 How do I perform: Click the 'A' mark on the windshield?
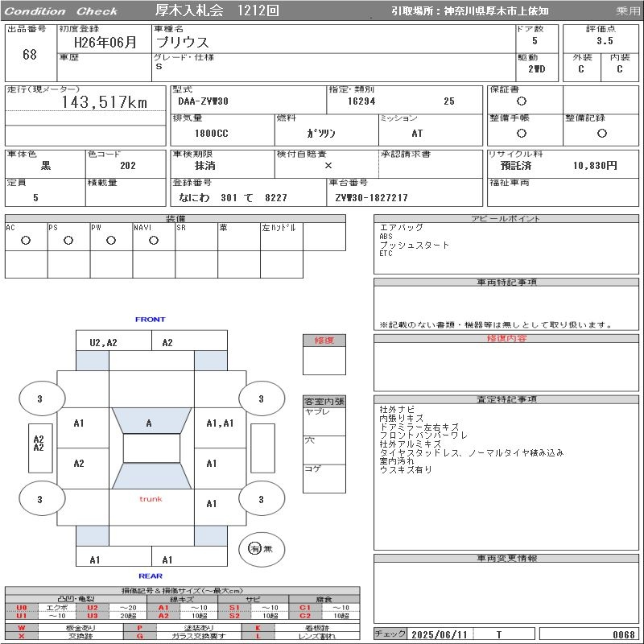[x=149, y=423]
